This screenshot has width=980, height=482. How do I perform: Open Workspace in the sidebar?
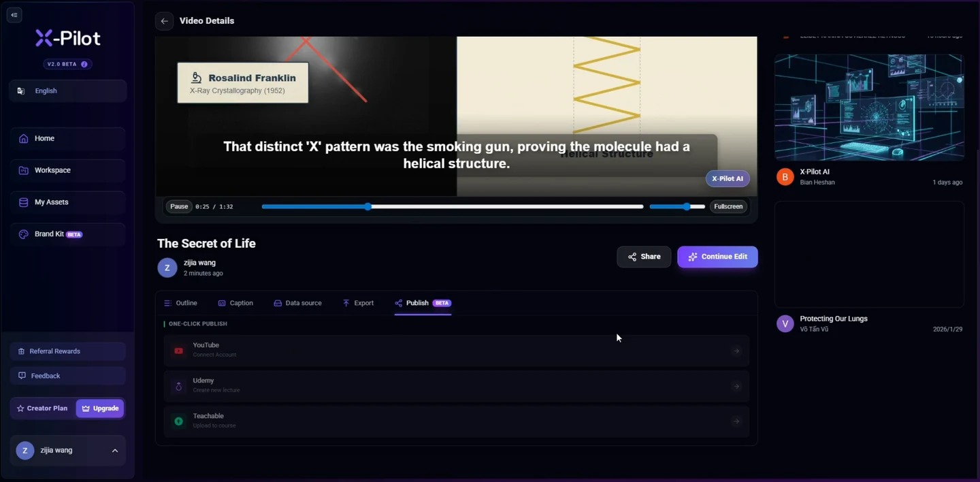(x=68, y=170)
